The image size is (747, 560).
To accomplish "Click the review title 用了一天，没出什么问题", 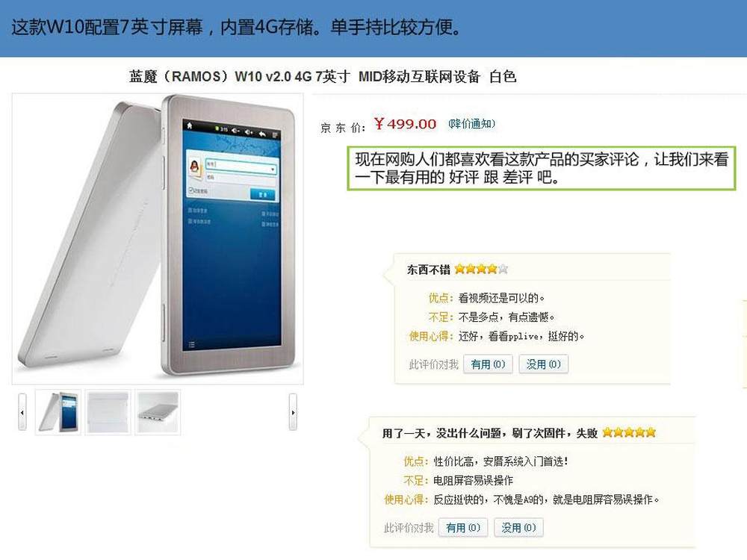I will click(x=490, y=433).
